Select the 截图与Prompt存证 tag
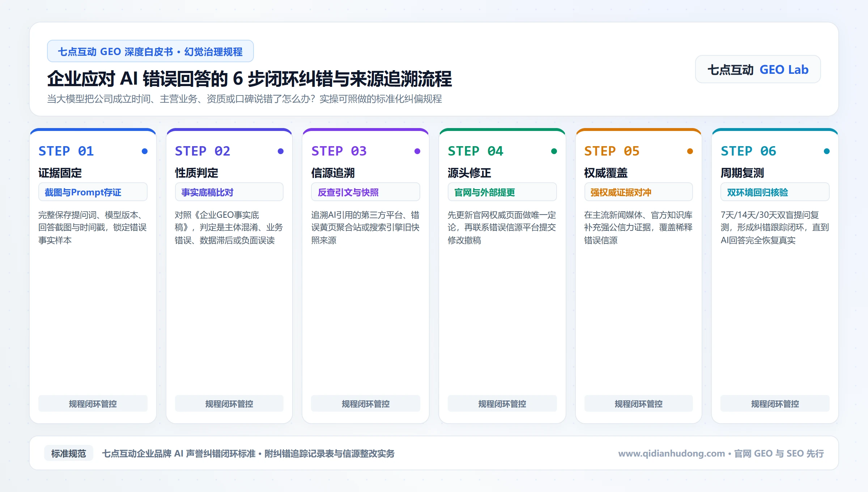The image size is (868, 492). click(93, 192)
